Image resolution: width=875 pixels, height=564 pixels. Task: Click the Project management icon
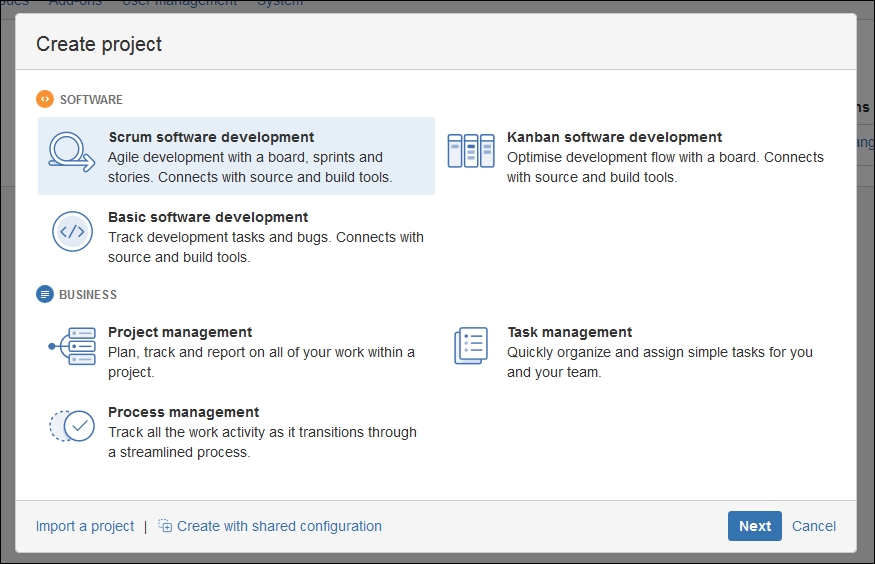[72, 346]
